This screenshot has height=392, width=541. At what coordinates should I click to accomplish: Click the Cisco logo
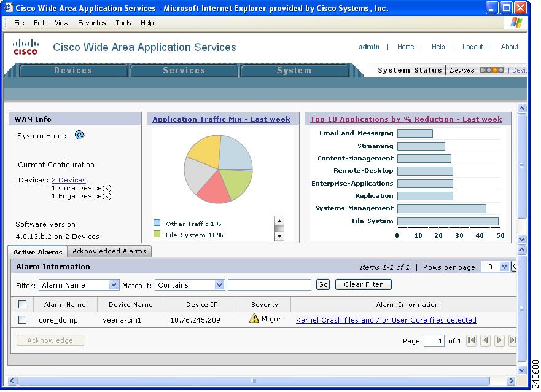click(x=25, y=47)
